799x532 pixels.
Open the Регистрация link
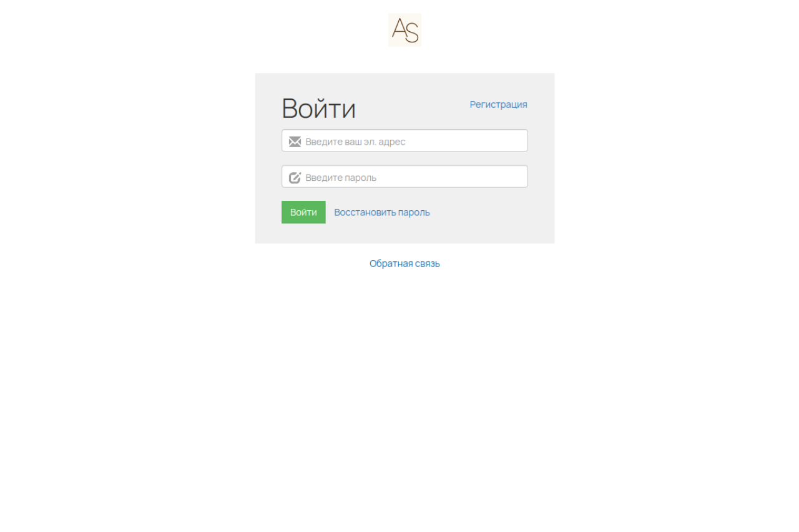498,104
